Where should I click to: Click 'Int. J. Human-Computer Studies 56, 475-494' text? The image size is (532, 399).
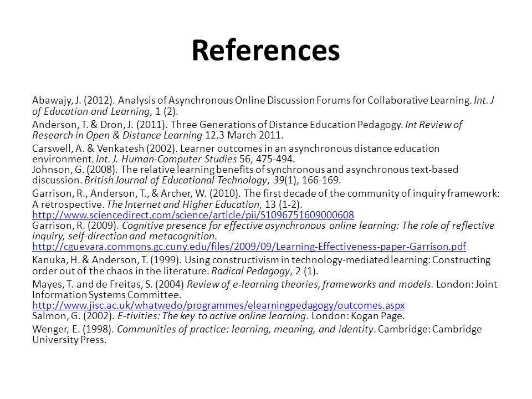196,159
